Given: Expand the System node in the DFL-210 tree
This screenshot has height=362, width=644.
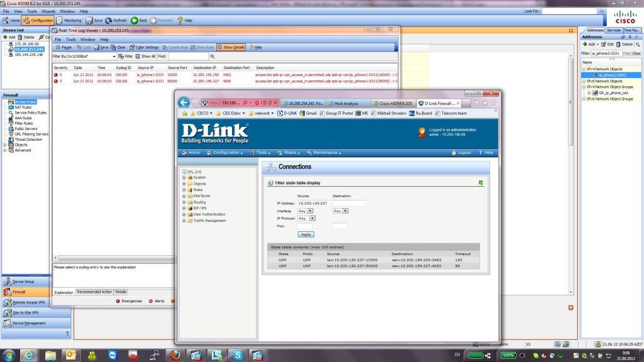Looking at the screenshot, I should tap(184, 178).
